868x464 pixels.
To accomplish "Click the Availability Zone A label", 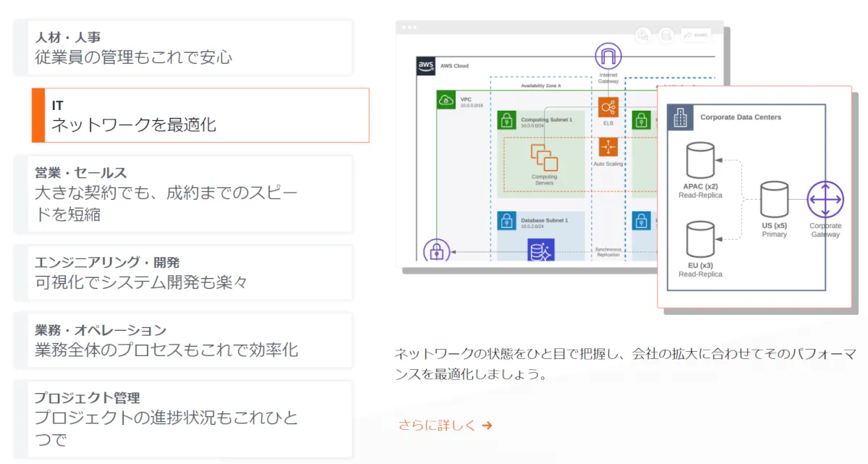I will click(541, 85).
